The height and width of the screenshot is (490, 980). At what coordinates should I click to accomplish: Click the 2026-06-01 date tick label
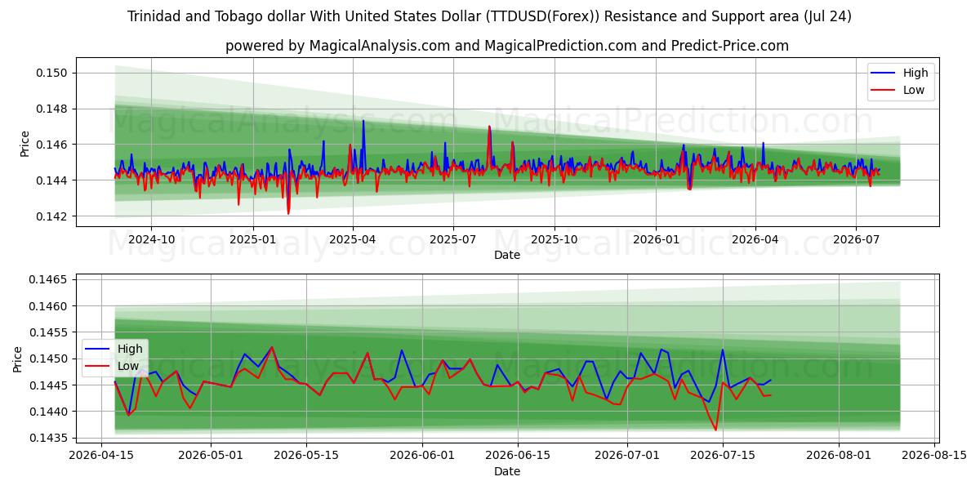(422, 457)
